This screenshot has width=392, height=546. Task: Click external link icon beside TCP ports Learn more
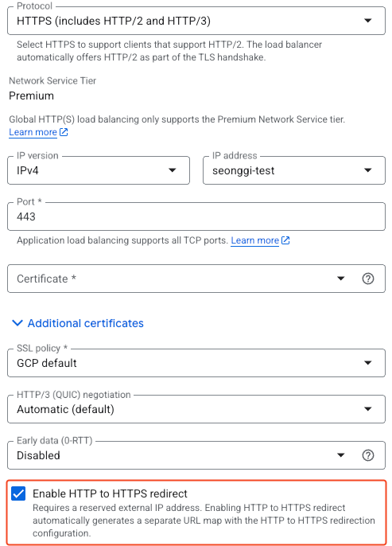(285, 240)
